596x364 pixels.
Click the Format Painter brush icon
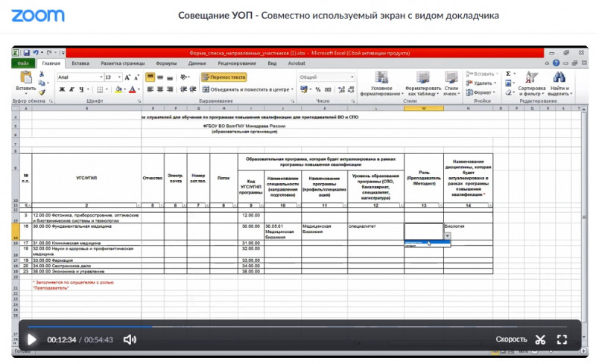click(x=42, y=92)
